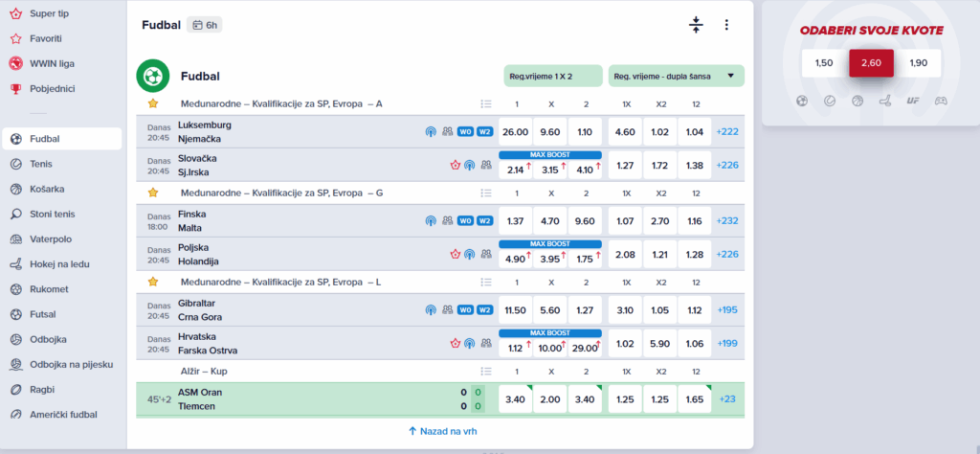The height and width of the screenshot is (454, 980).
Task: Toggle favorite star for Kvalifikacije Evropa – A
Action: coord(152,103)
